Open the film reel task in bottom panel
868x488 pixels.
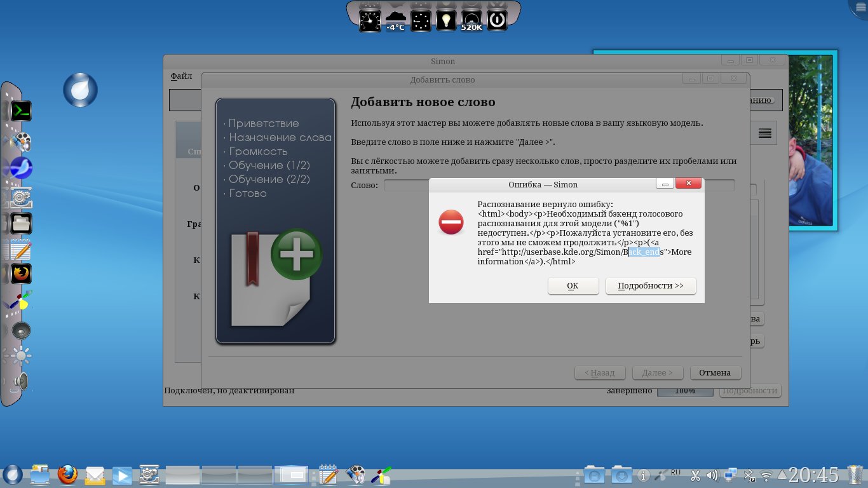pyautogui.click(x=355, y=475)
